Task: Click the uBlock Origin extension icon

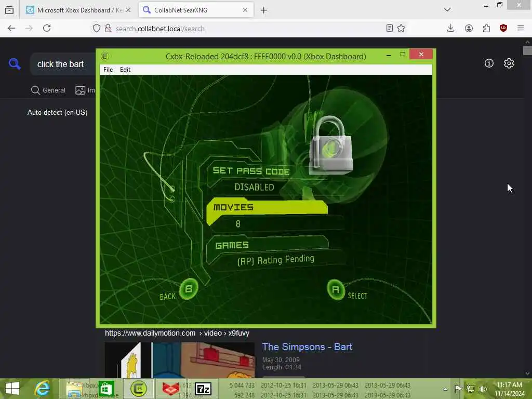Action: click(x=503, y=29)
